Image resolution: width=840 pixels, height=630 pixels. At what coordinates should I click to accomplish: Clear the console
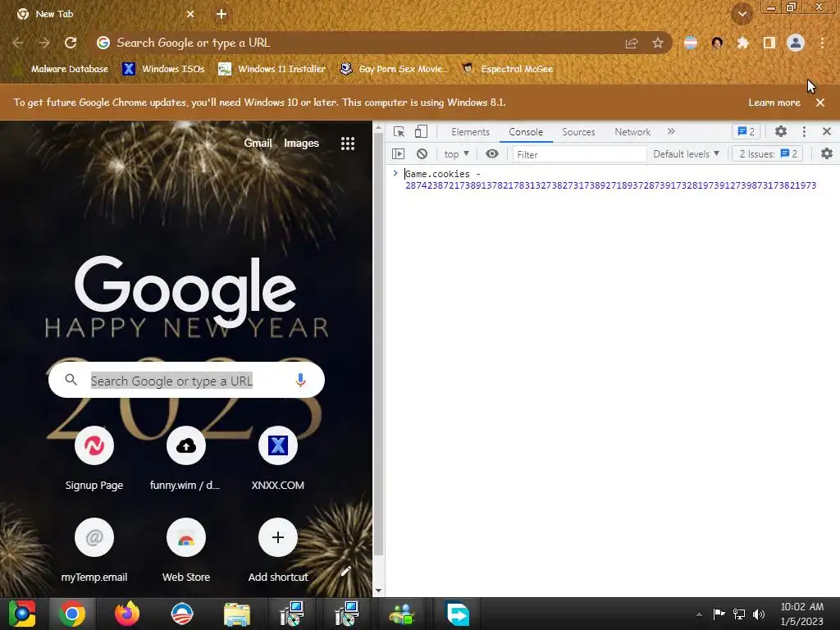pos(422,154)
